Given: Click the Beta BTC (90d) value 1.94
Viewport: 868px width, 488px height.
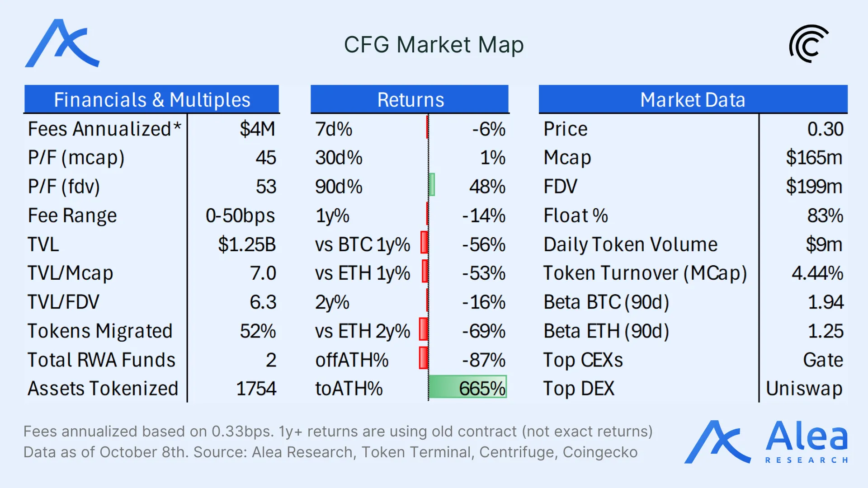Looking at the screenshot, I should pos(826,302).
